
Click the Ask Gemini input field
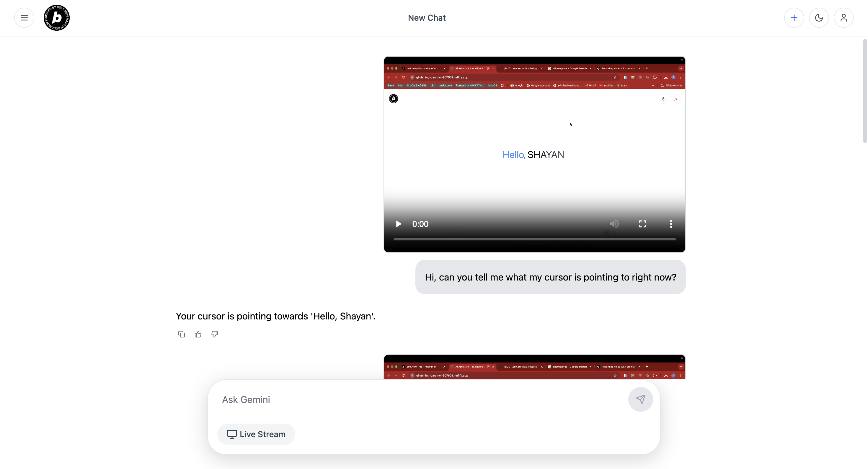pyautogui.click(x=421, y=400)
